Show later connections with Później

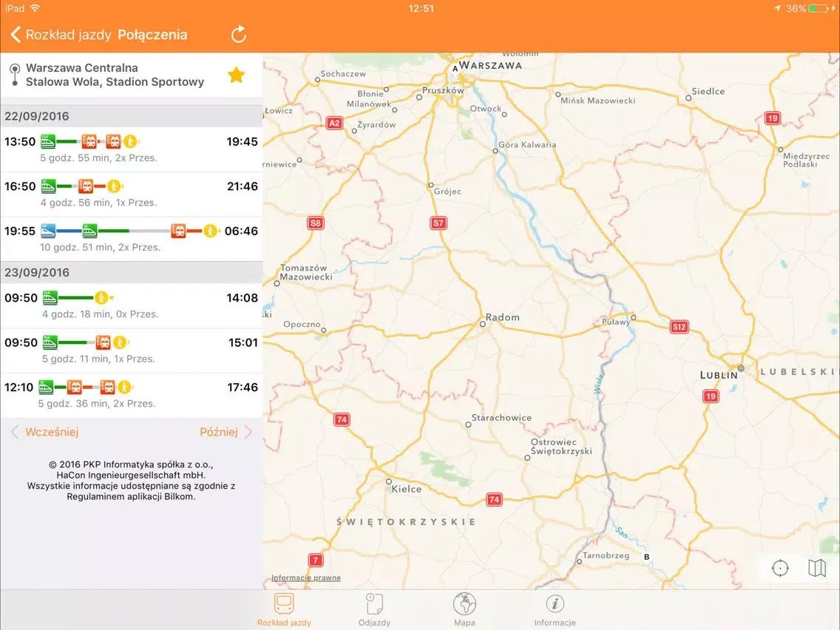pos(226,432)
